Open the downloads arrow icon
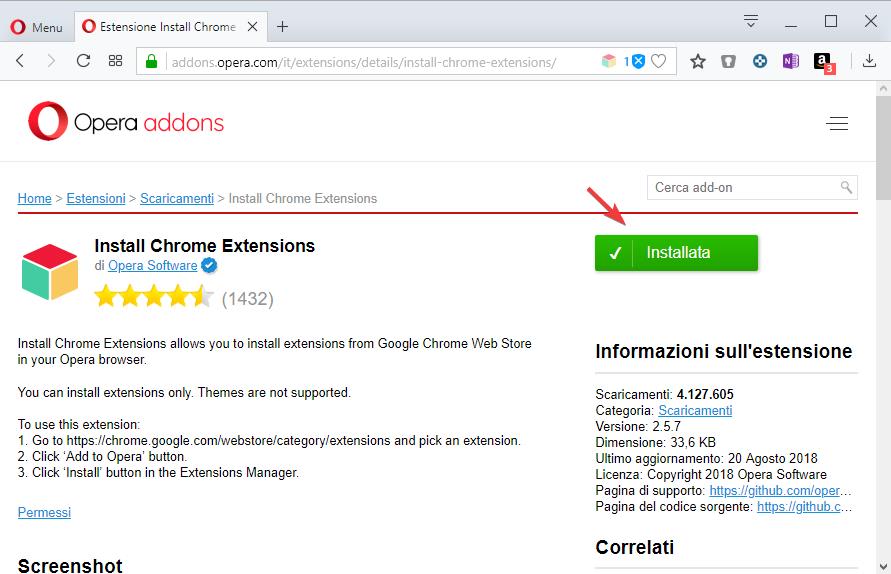 point(869,61)
